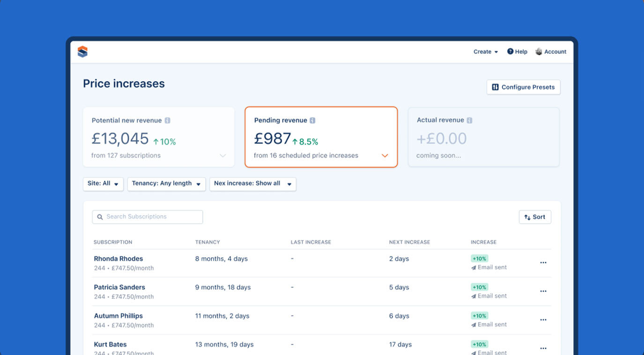Open Rhonda Rhodes subscription

pyautogui.click(x=118, y=259)
